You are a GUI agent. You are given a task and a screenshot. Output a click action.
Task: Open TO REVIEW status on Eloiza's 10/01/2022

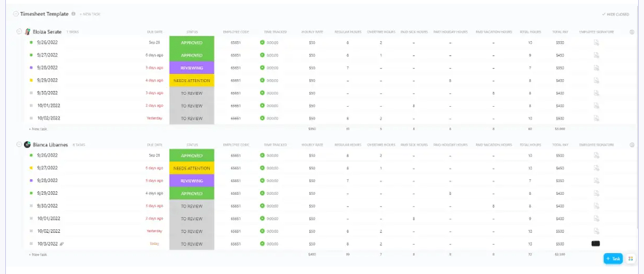click(x=192, y=105)
